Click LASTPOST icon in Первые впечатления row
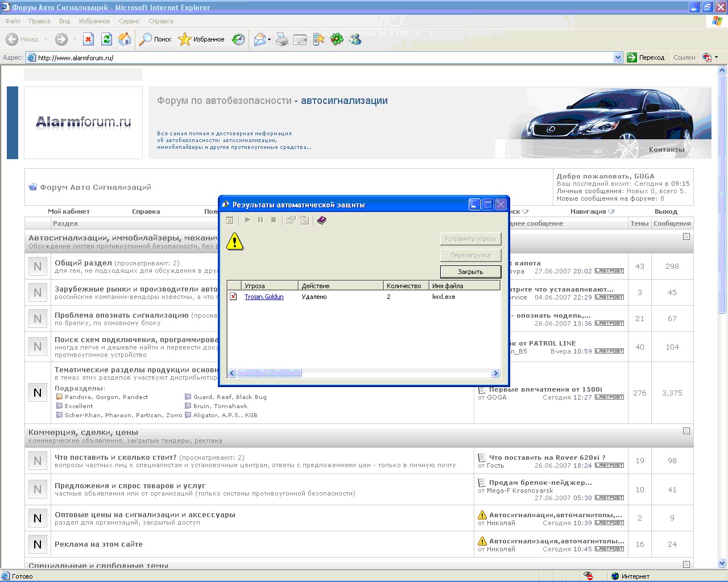The image size is (728, 582). 609,397
